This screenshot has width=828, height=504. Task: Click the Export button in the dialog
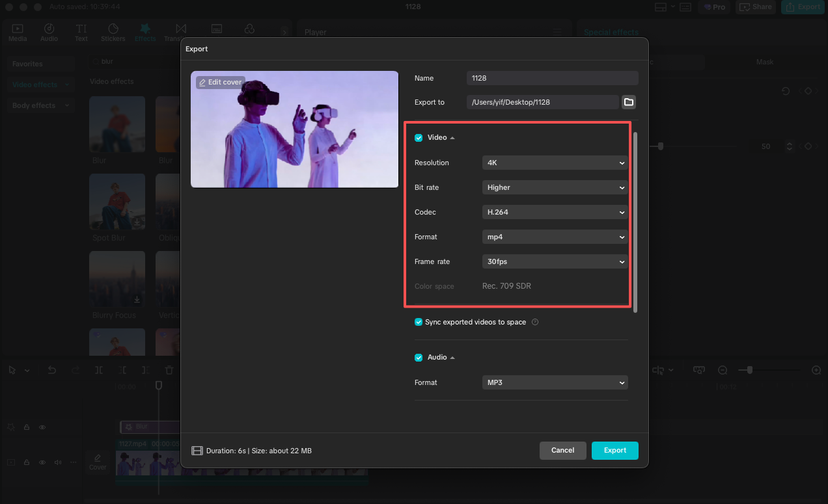point(614,450)
